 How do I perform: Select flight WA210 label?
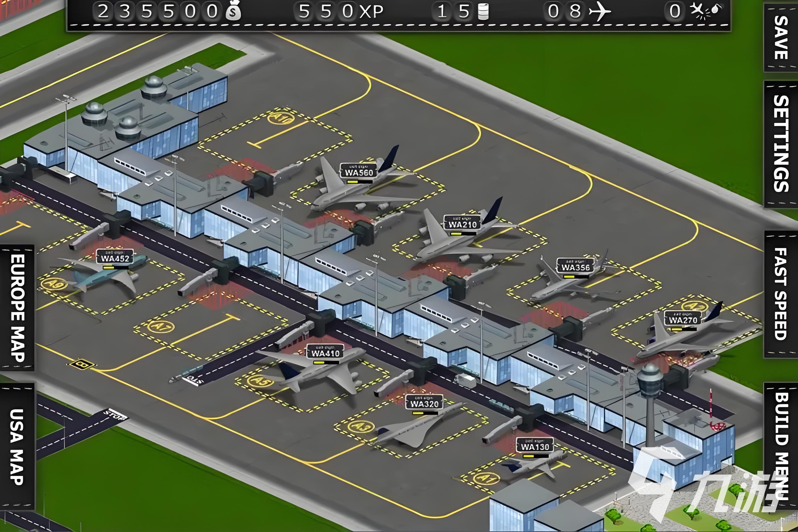click(x=463, y=223)
